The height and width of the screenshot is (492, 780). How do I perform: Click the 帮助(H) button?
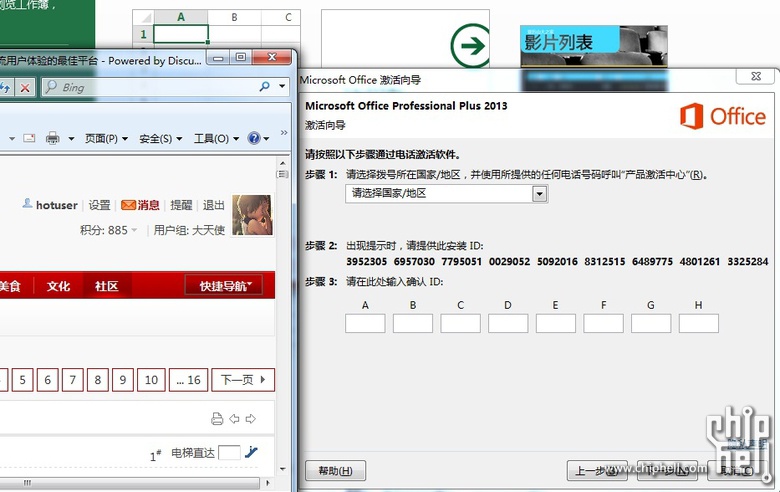[335, 471]
